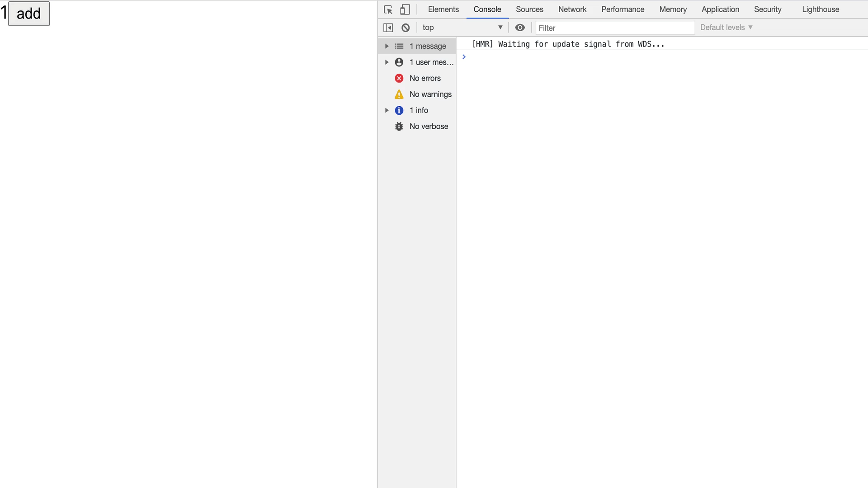
Task: Toggle the device toolbar icon
Action: [405, 9]
